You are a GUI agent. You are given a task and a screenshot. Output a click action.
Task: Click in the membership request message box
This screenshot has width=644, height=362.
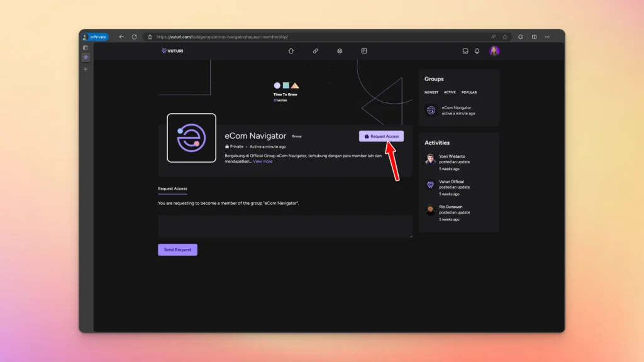285,226
